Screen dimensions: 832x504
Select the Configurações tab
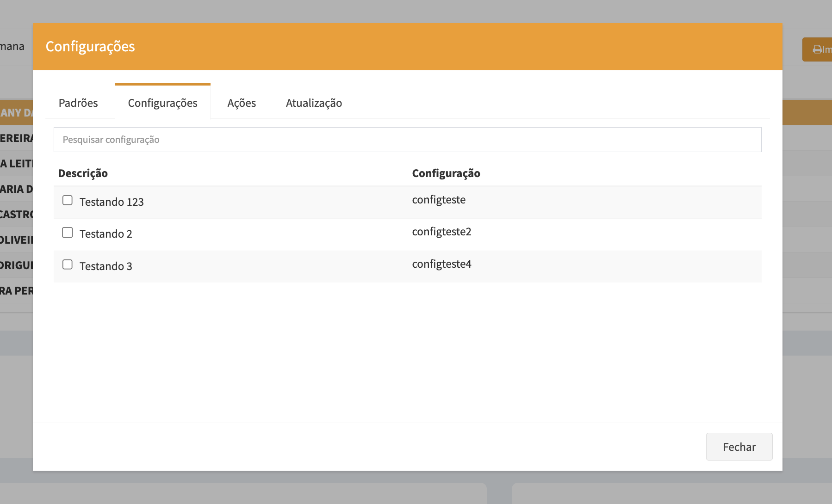pos(162,103)
